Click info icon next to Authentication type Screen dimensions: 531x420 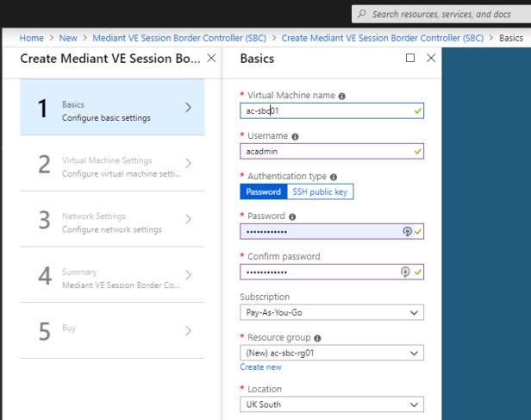(333, 176)
